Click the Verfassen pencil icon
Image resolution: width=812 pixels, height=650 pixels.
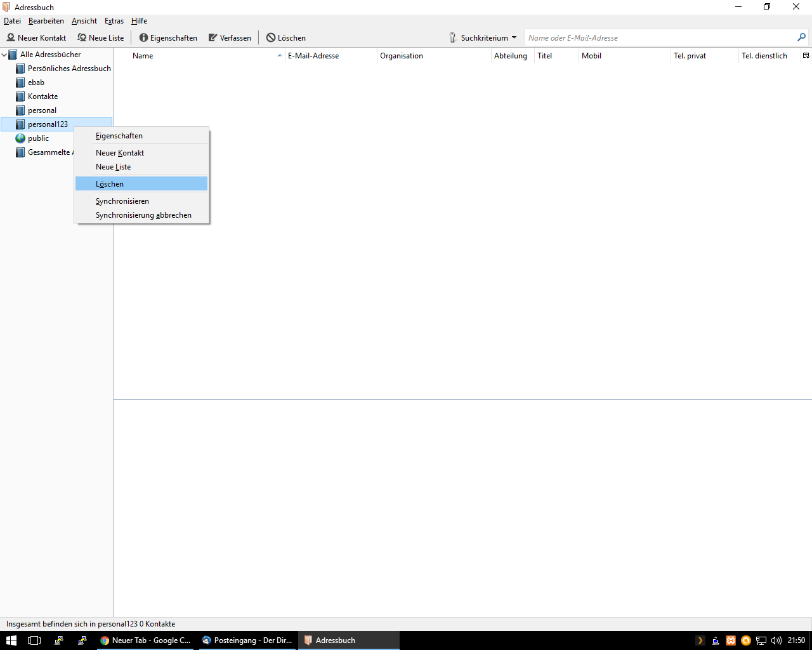[213, 38]
